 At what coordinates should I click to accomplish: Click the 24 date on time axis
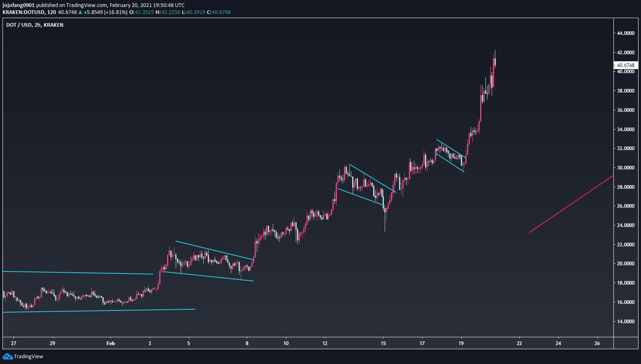click(x=558, y=343)
